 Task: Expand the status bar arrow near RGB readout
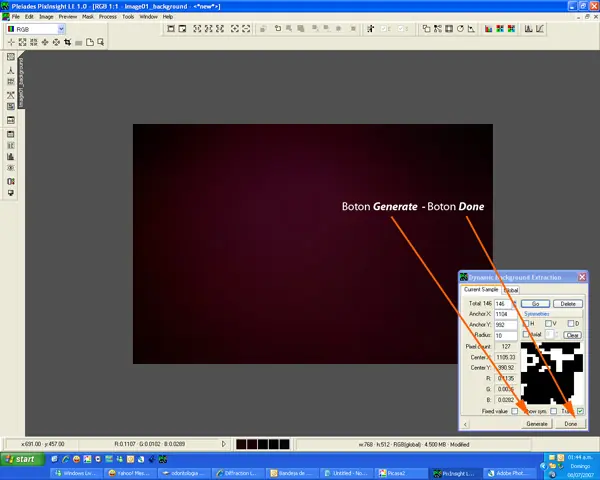[224, 444]
